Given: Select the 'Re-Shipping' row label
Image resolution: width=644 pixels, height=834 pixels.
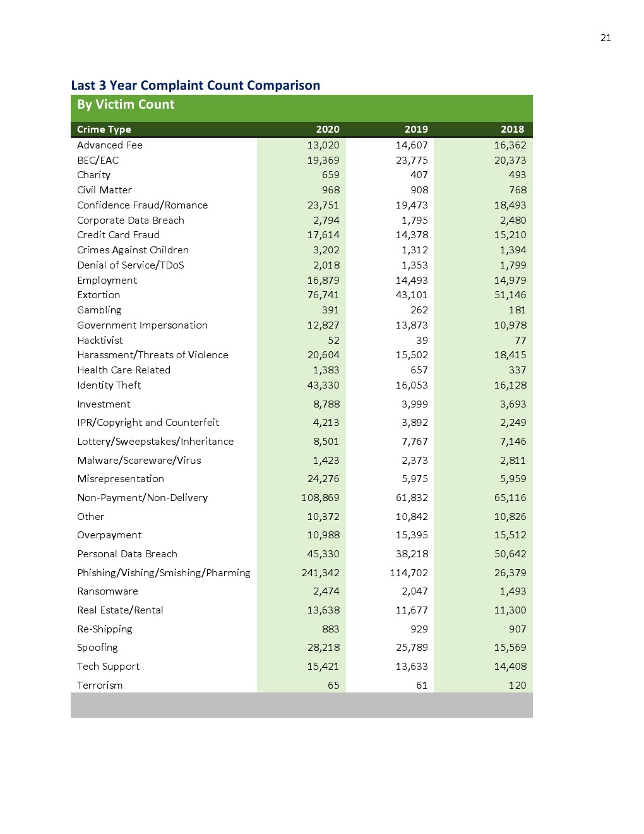Looking at the screenshot, I should tap(105, 629).
